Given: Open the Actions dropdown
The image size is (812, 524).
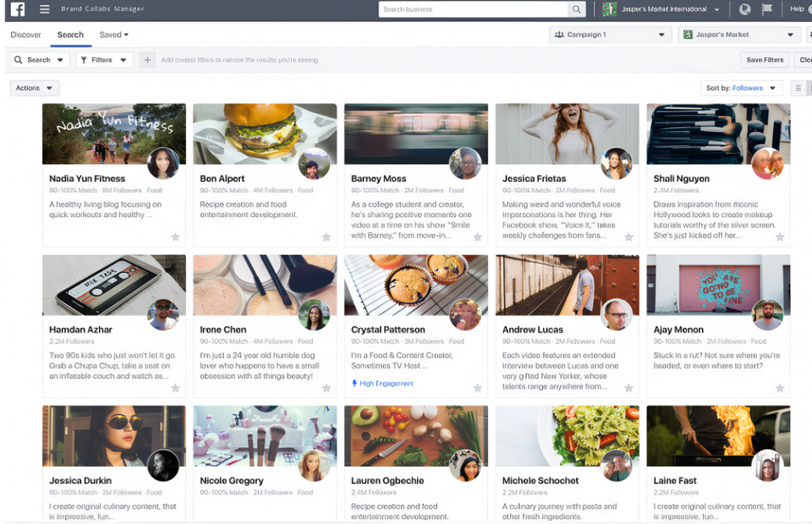Looking at the screenshot, I should click(x=35, y=88).
